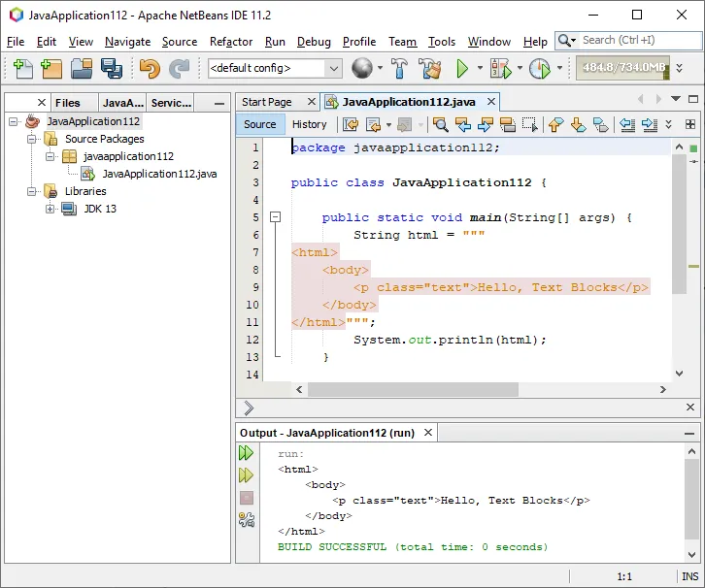Click the Undo arrow icon
705x588 pixels.
coord(149,68)
